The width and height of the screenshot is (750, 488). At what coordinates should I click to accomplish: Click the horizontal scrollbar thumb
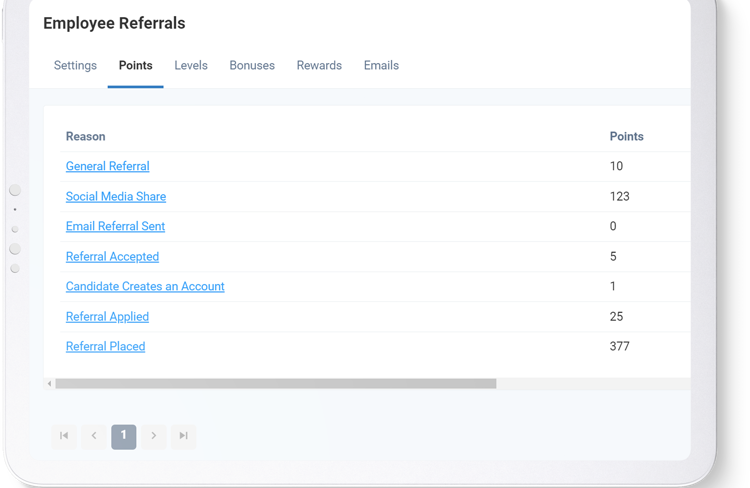point(275,384)
